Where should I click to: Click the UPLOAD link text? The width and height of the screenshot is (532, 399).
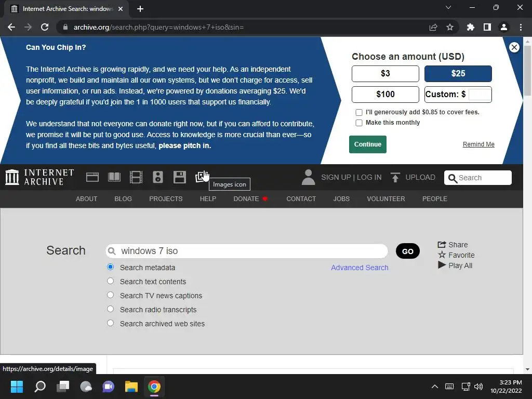pyautogui.click(x=420, y=178)
